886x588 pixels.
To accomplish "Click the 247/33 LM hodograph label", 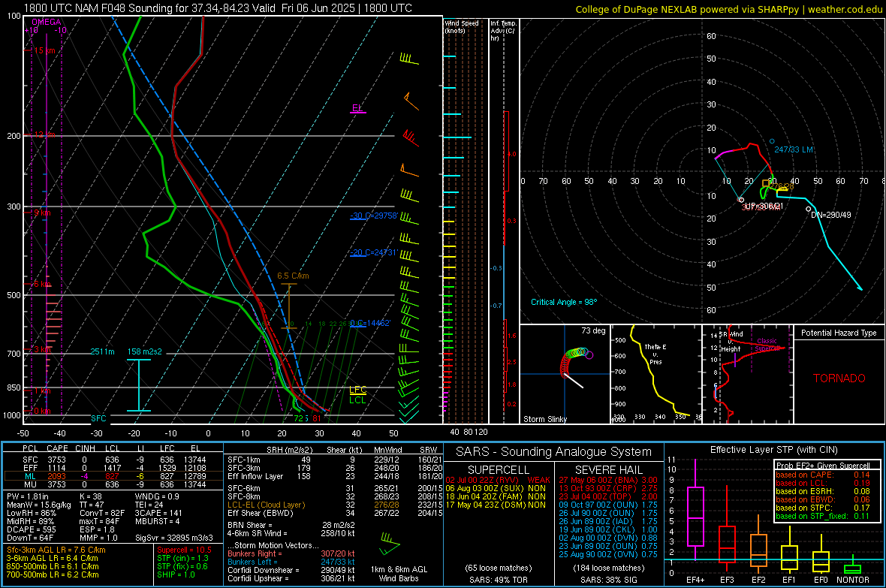I will click(794, 149).
